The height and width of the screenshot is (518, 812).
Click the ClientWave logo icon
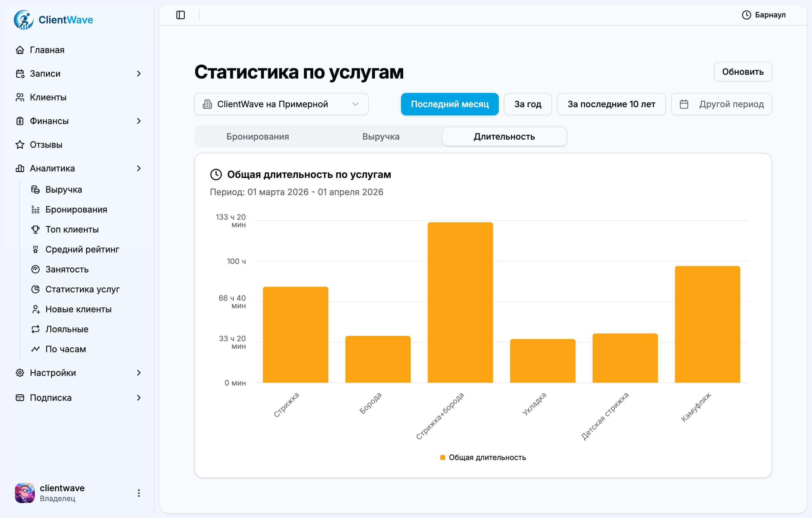[23, 20]
